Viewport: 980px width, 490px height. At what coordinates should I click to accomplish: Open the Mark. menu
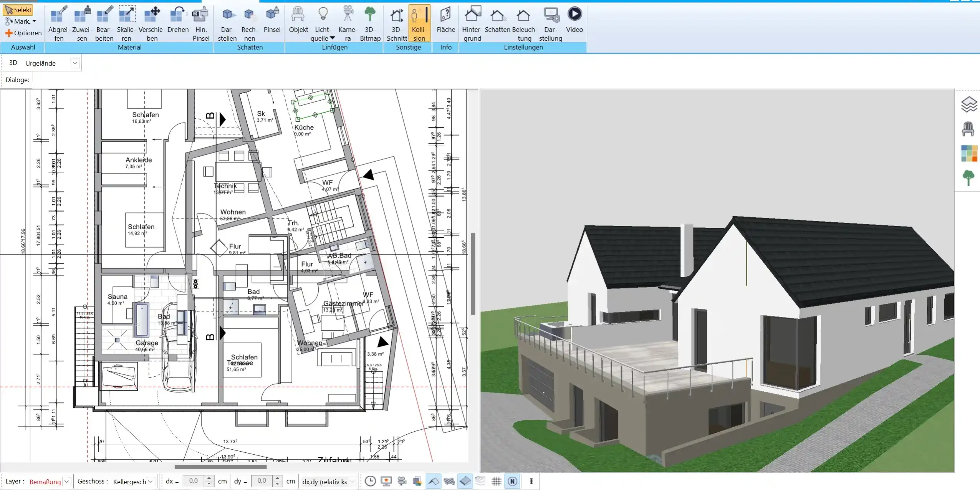[21, 21]
